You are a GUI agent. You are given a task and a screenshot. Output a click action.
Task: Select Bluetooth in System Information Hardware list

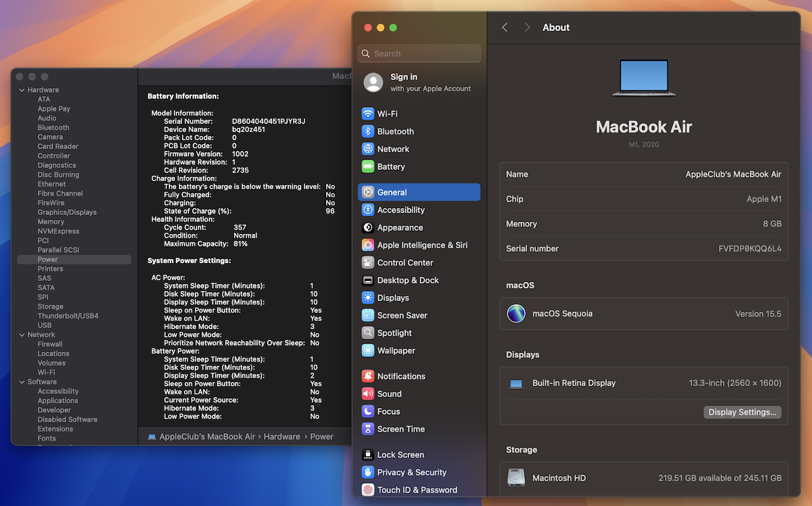point(53,127)
